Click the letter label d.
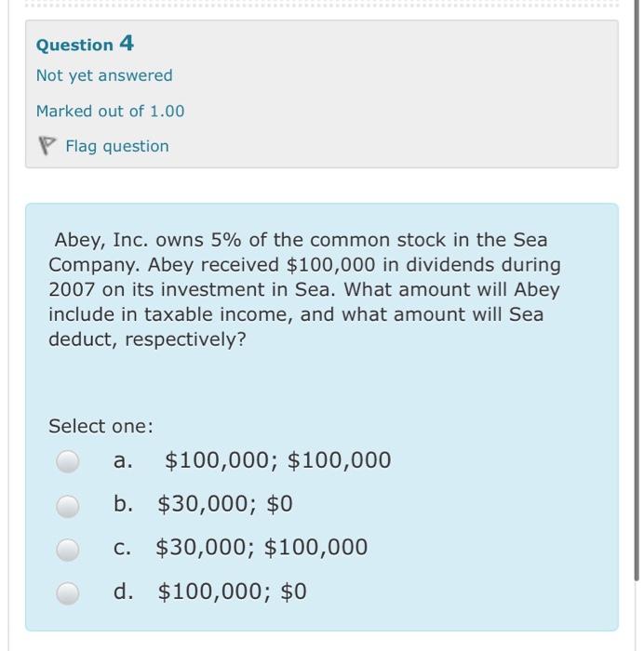 pos(124,591)
